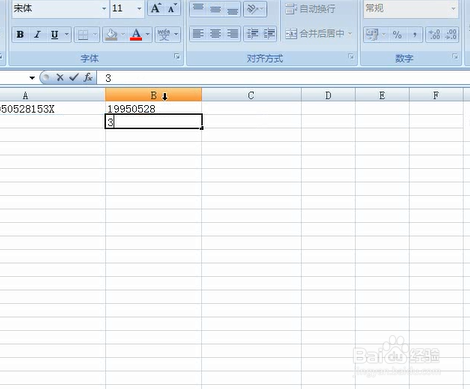
Task: Align text to top
Action: pyautogui.click(x=198, y=8)
